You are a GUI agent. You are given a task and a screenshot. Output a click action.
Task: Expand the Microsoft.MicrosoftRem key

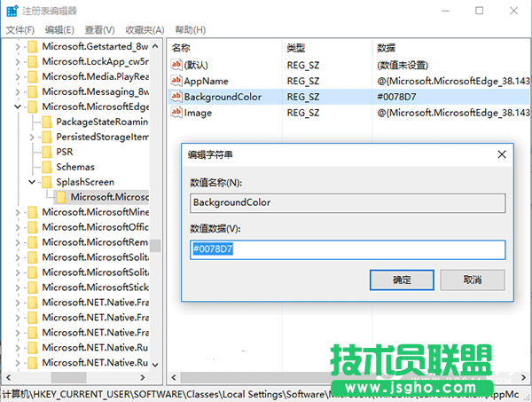[18, 242]
